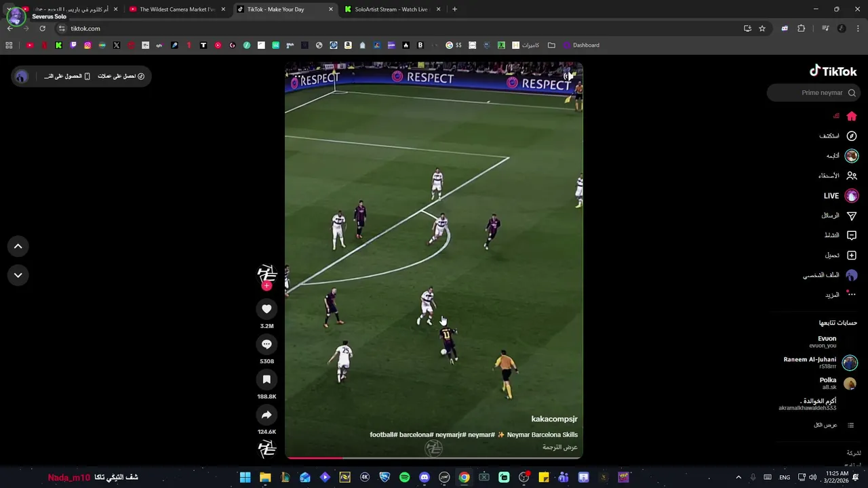Open the sound disc thumbnail under share
This screenshot has width=868, height=488.
267,449
